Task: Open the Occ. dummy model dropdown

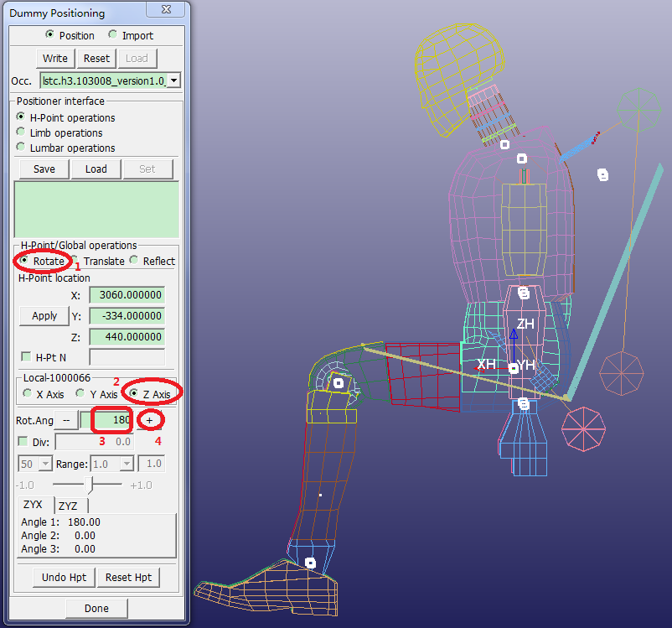Action: (173, 80)
